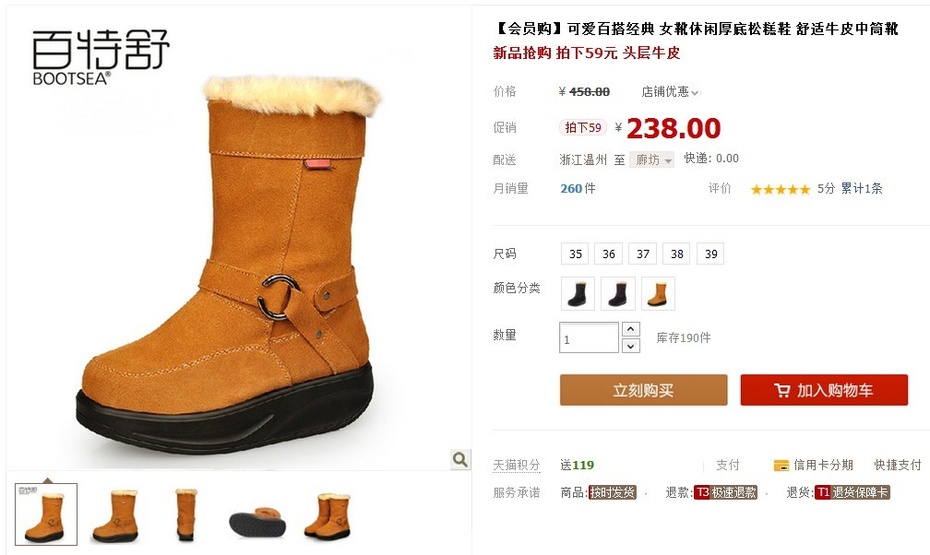Image resolution: width=930 pixels, height=555 pixels.
Task: Select size 35
Action: 575,254
